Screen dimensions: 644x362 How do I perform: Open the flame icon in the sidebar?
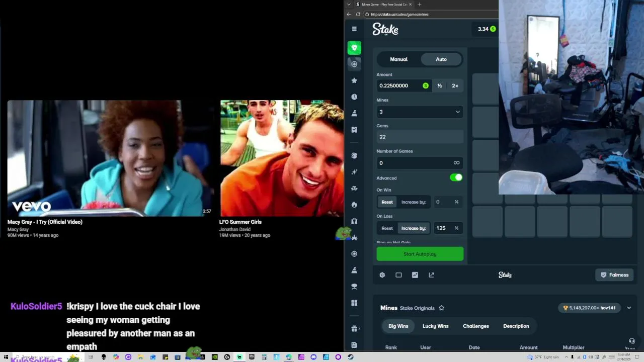point(354,205)
